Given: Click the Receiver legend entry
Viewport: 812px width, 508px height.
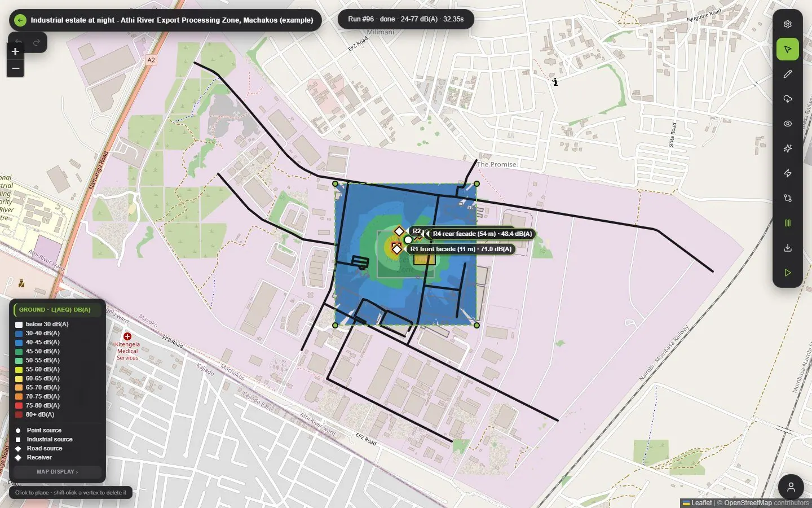Looking at the screenshot, I should (x=33, y=458).
